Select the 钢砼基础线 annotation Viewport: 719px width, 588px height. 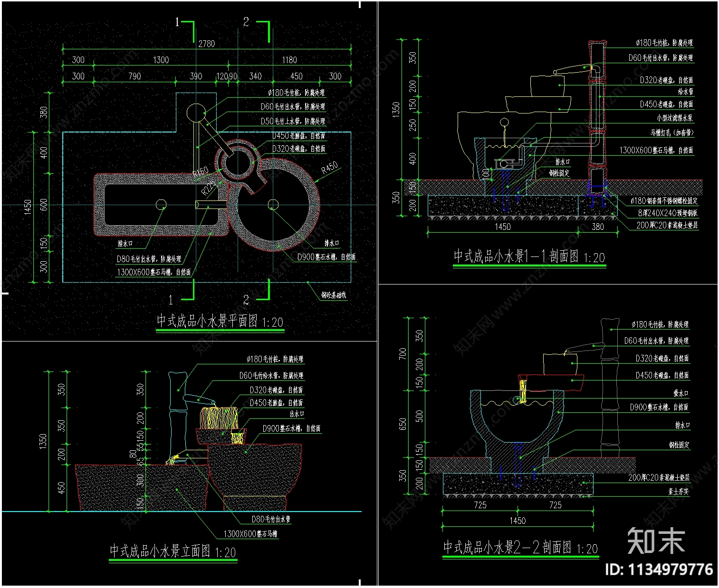(x=334, y=295)
